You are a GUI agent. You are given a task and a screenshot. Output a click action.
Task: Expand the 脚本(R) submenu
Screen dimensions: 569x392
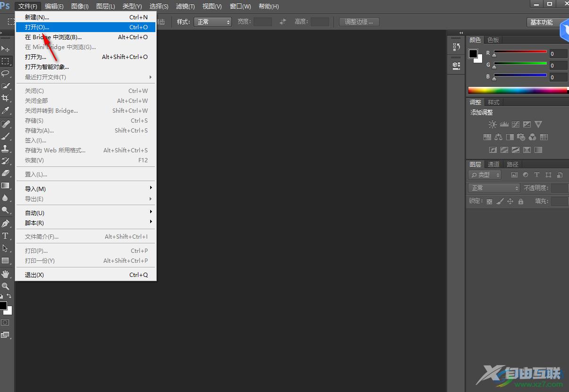click(x=86, y=223)
